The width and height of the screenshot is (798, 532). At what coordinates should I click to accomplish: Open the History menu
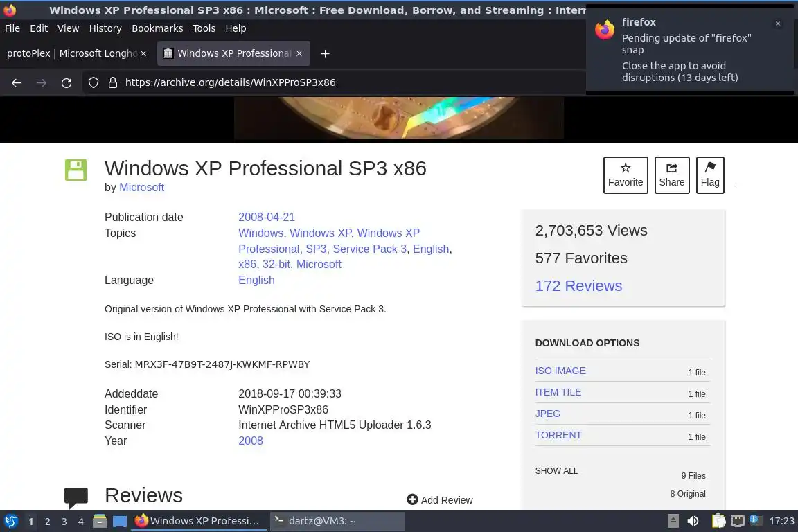(x=105, y=28)
